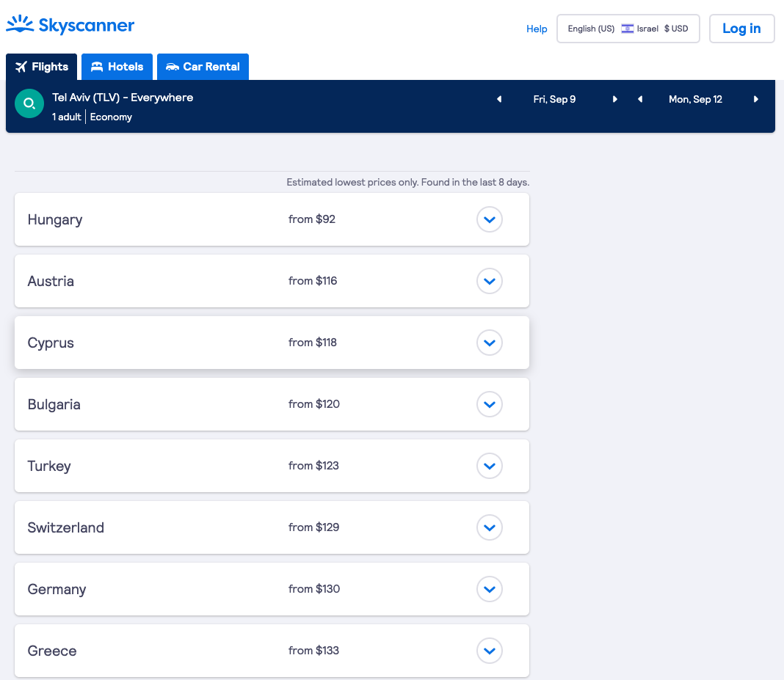Click the Log in button
Screen dimensions: 784x680
[x=741, y=29]
